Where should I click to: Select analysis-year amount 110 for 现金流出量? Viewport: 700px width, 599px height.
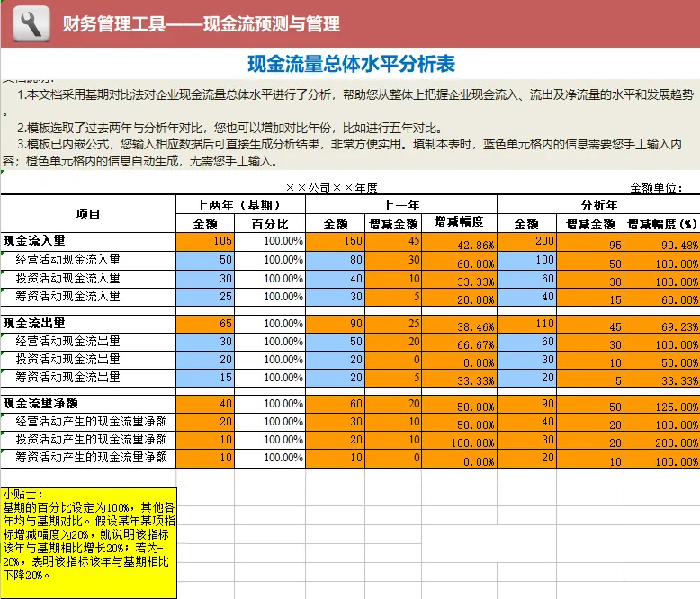click(526, 324)
